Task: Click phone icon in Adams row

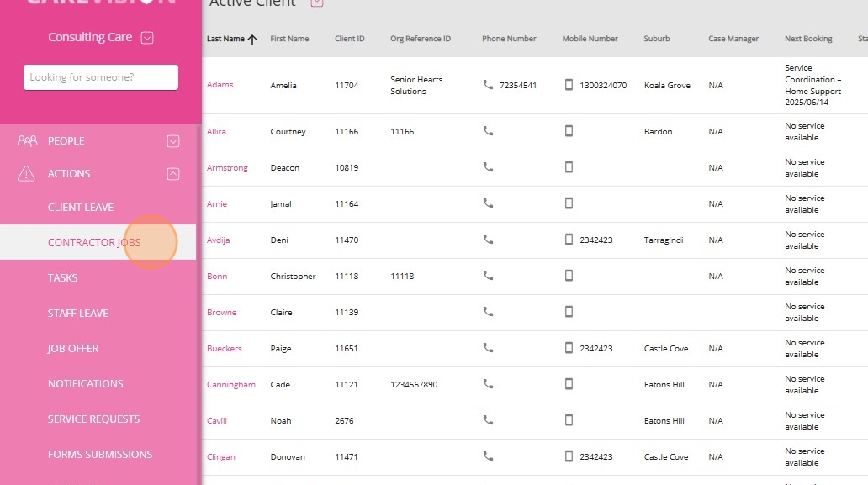Action: [x=488, y=85]
